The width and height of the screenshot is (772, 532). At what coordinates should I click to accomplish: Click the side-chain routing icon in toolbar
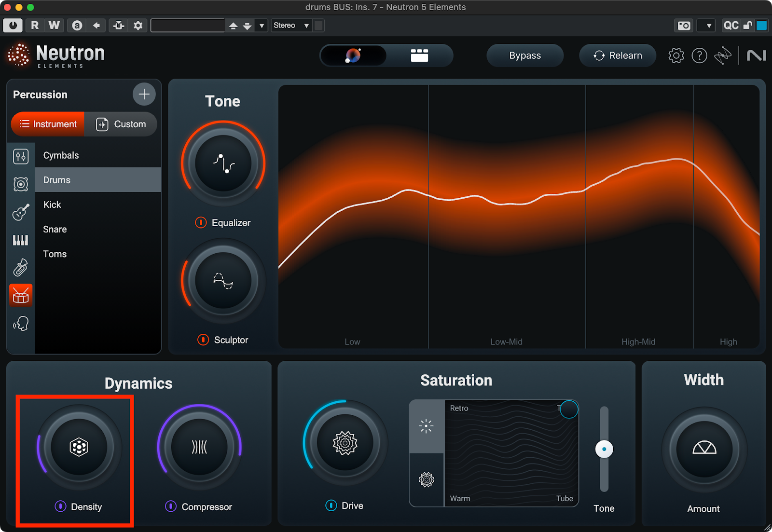[119, 26]
